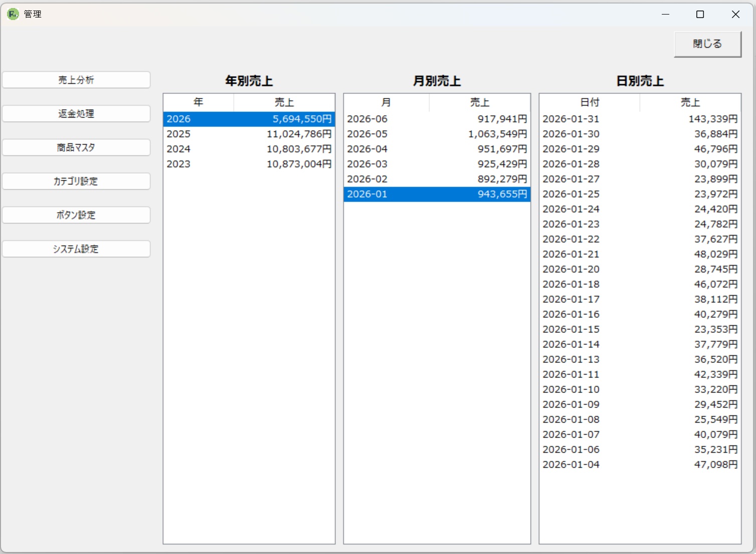Select the 2026-01-31 daily sales row
The image size is (756, 554).
coord(639,119)
